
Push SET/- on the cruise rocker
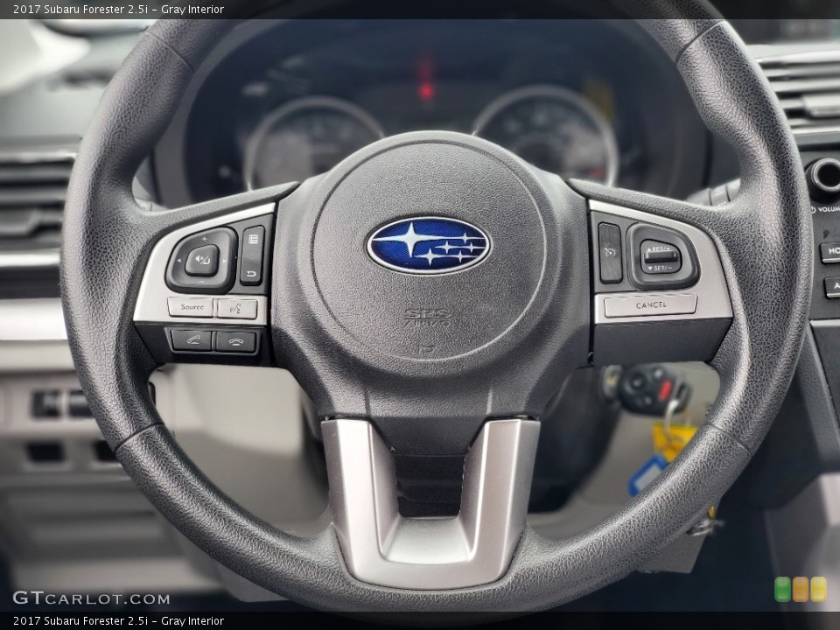coord(660,267)
